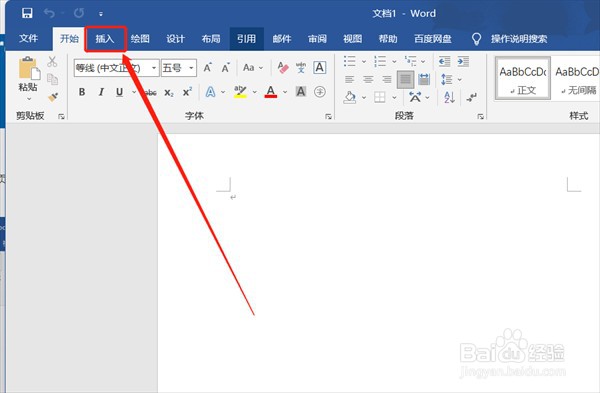Open multilevel list button
600x393 pixels.
click(411, 61)
